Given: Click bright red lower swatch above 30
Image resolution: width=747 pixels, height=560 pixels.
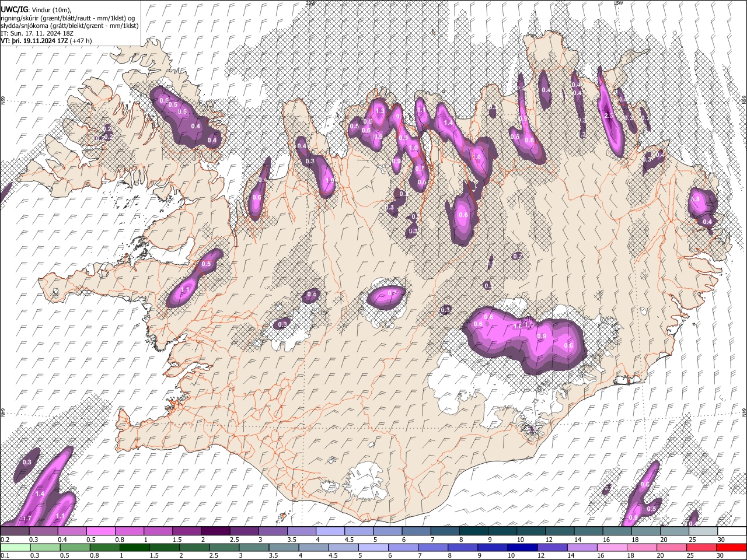Looking at the screenshot, I should click(731, 547).
